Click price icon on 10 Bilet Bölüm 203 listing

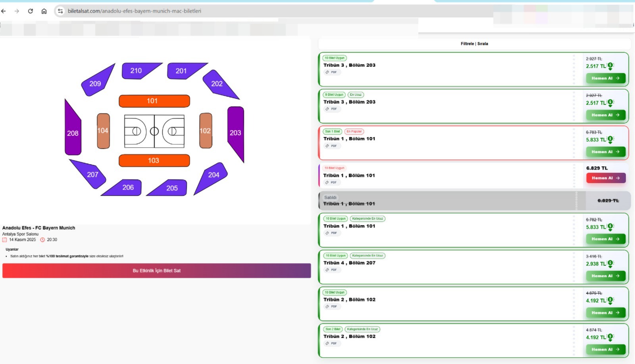coord(610,65)
